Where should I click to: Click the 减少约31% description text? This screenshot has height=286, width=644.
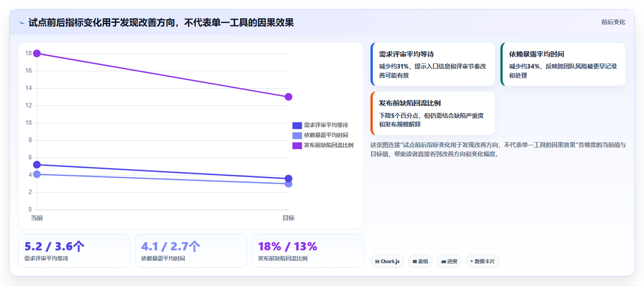[433, 71]
